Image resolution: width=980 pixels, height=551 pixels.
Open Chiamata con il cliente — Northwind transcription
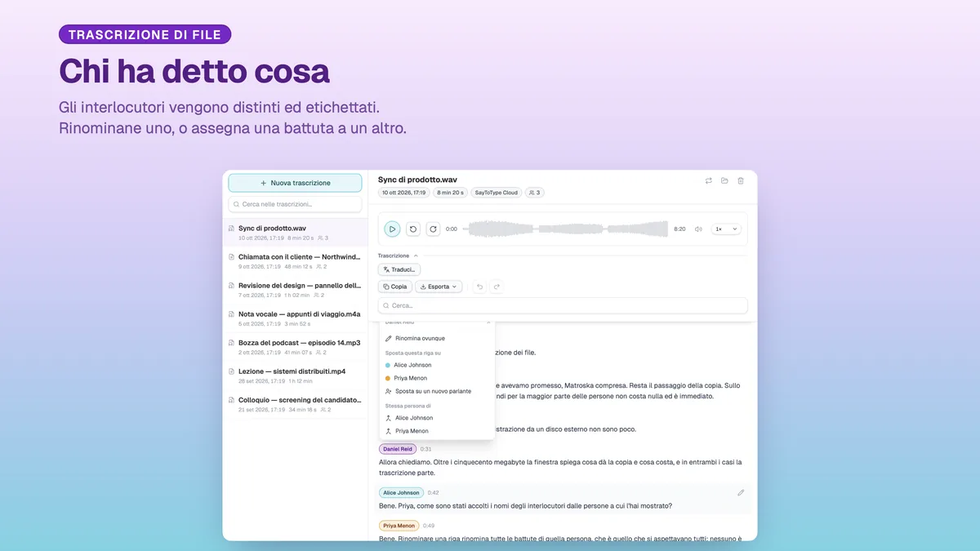click(295, 261)
